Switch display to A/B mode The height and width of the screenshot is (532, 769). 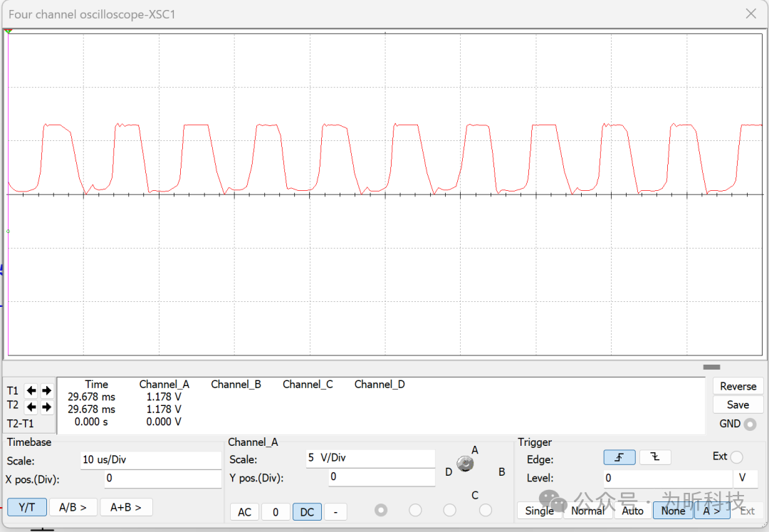point(73,507)
